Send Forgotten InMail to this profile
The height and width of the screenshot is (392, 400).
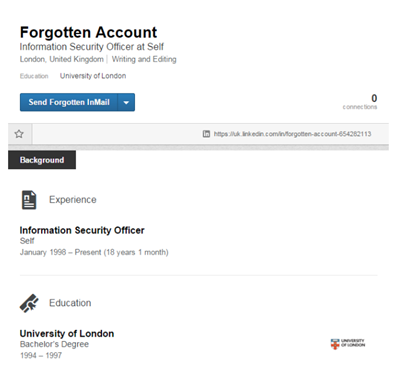click(x=69, y=102)
